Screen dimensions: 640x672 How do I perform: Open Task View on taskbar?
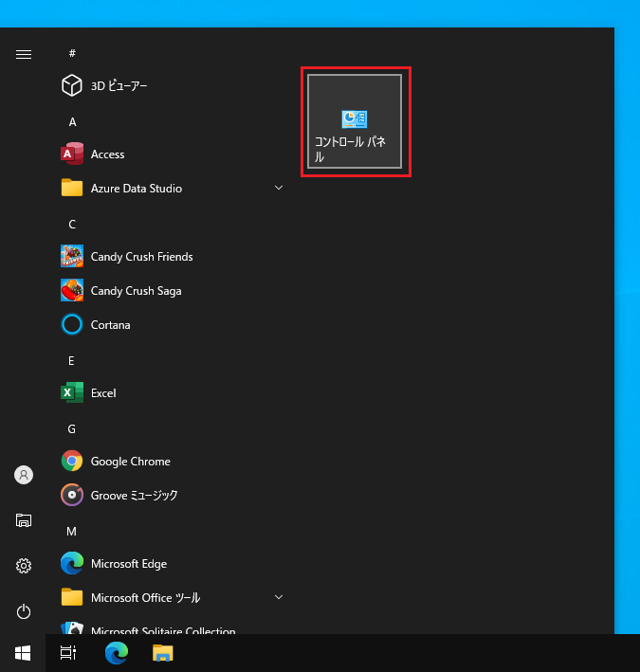[x=68, y=653]
